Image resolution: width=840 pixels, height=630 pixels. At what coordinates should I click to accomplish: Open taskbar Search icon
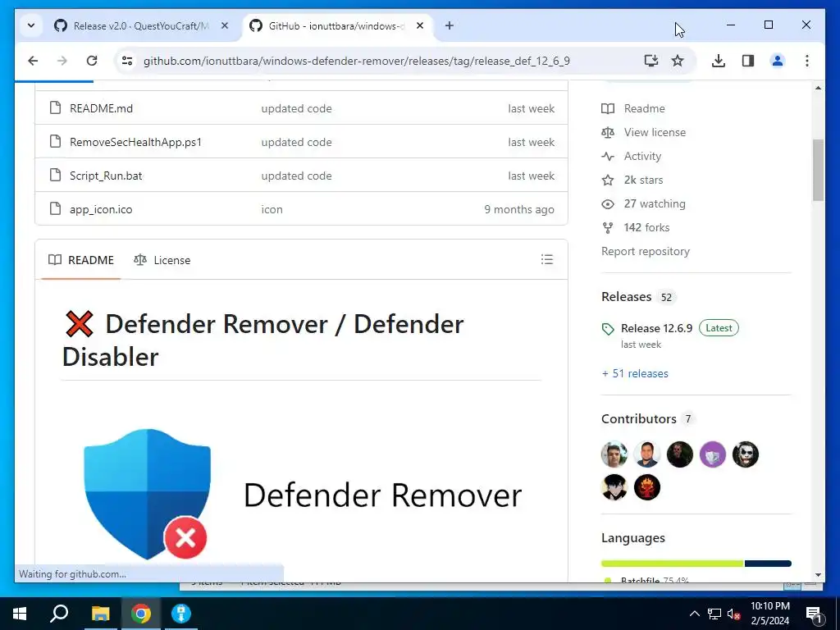(x=59, y=614)
